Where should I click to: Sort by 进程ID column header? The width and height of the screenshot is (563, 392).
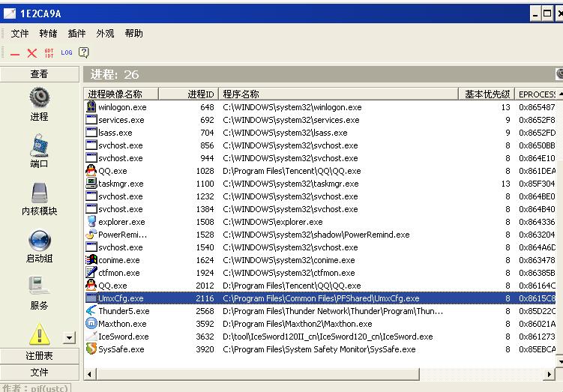click(x=188, y=94)
